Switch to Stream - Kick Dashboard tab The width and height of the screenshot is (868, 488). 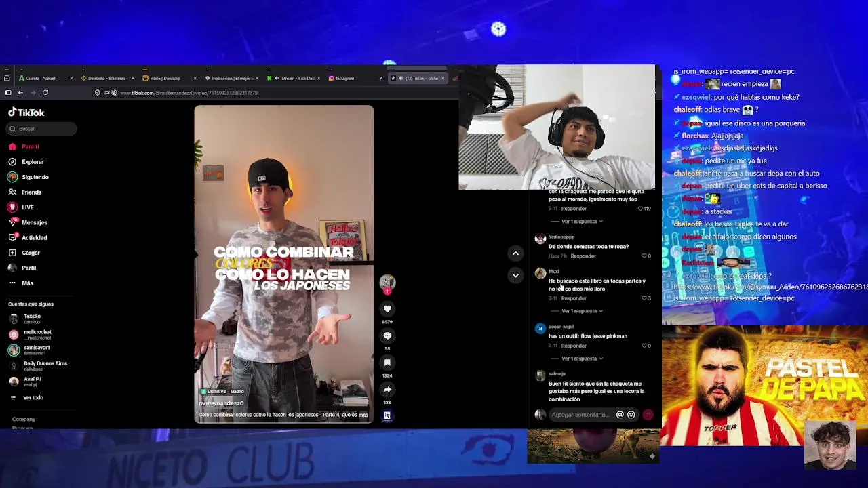point(293,78)
